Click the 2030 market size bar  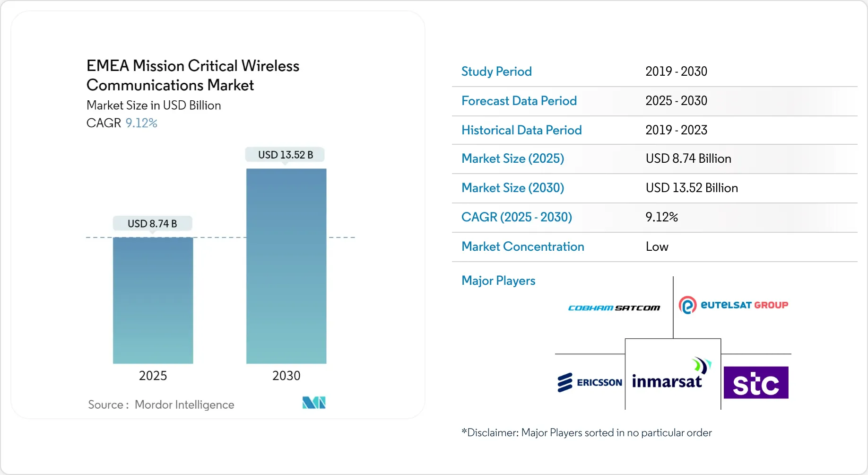tap(286, 266)
